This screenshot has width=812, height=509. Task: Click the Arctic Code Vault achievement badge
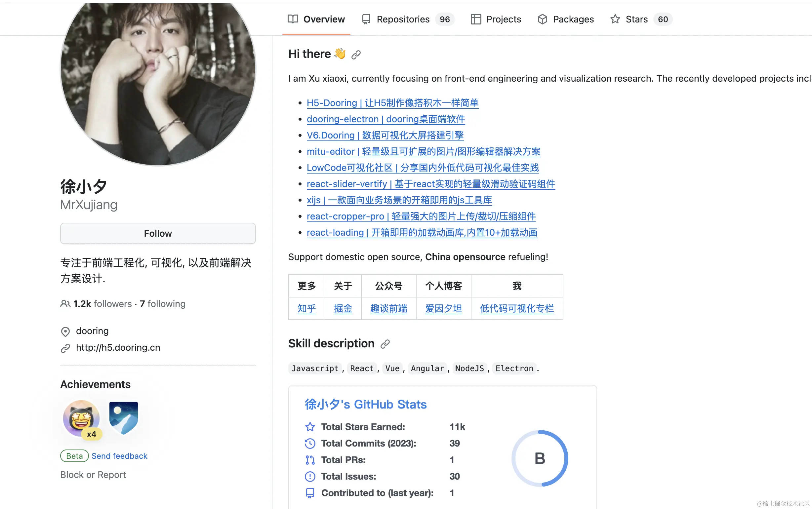[124, 418]
